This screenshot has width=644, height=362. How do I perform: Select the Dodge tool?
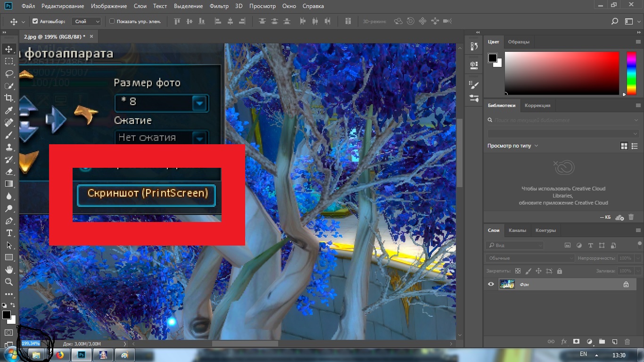[x=9, y=208]
